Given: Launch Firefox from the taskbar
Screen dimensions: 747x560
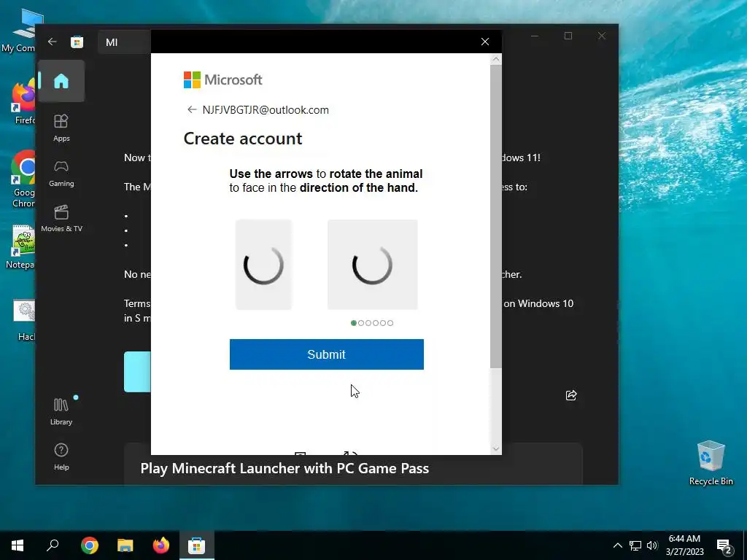Looking at the screenshot, I should (160, 545).
